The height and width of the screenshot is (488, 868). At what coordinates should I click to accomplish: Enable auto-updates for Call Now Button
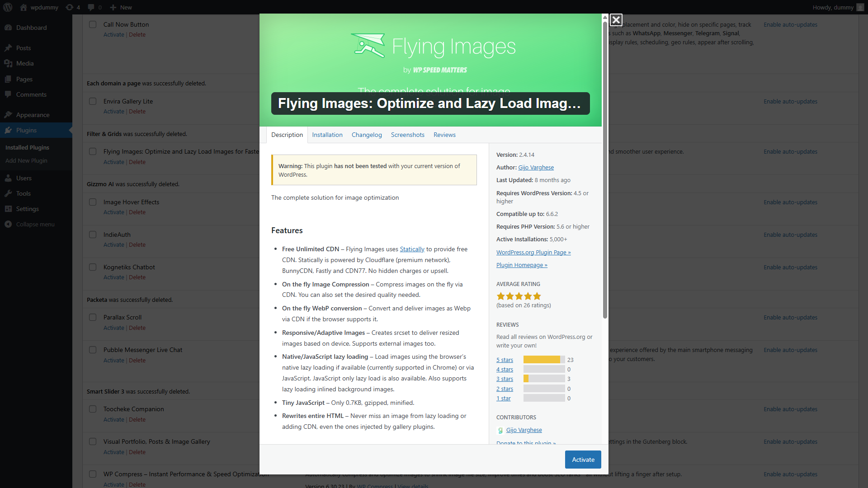(790, 24)
